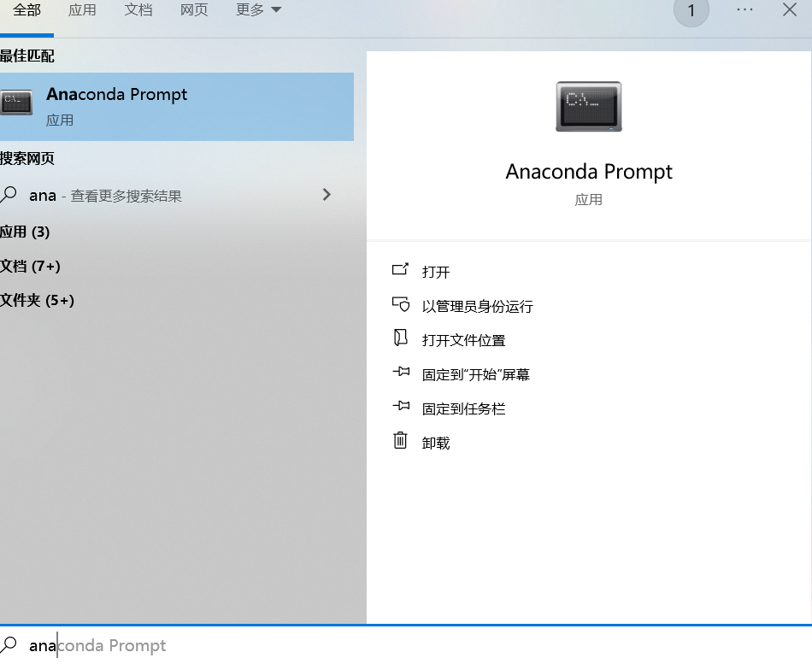Click the search box magnifier icon
The width and height of the screenshot is (812, 664).
(9, 645)
